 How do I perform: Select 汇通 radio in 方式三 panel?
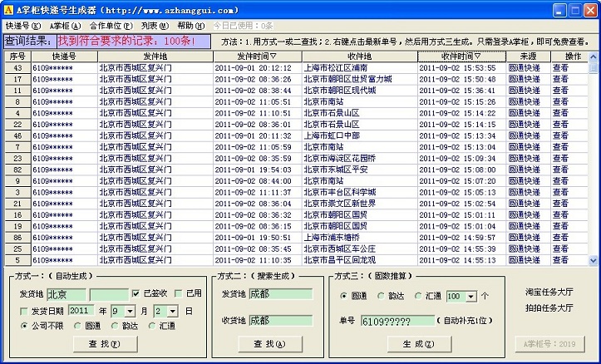click(x=418, y=296)
